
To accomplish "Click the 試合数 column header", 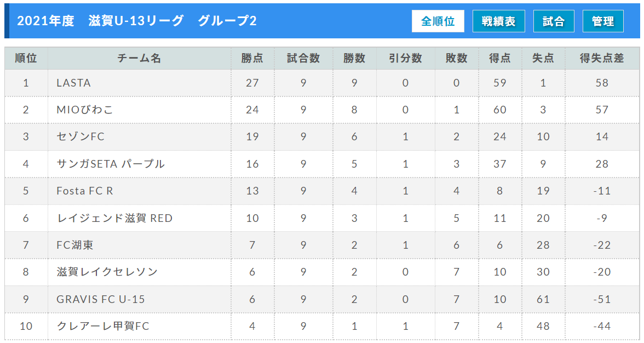I will click(303, 58).
